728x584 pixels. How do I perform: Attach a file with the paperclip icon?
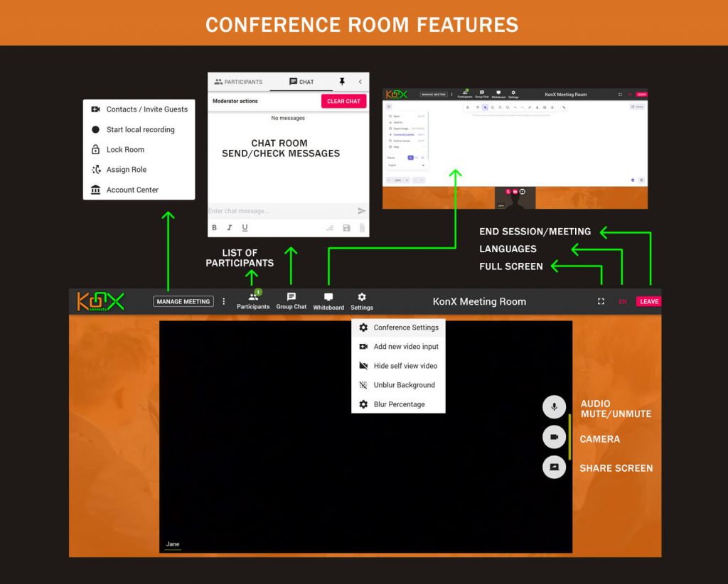tap(363, 227)
